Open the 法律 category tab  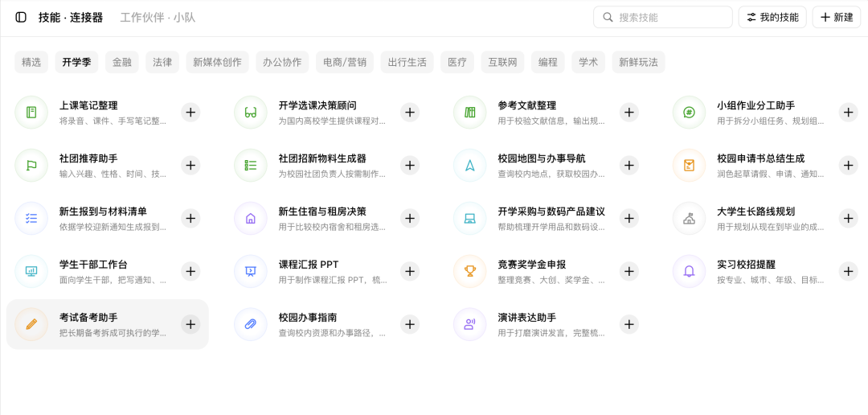162,62
